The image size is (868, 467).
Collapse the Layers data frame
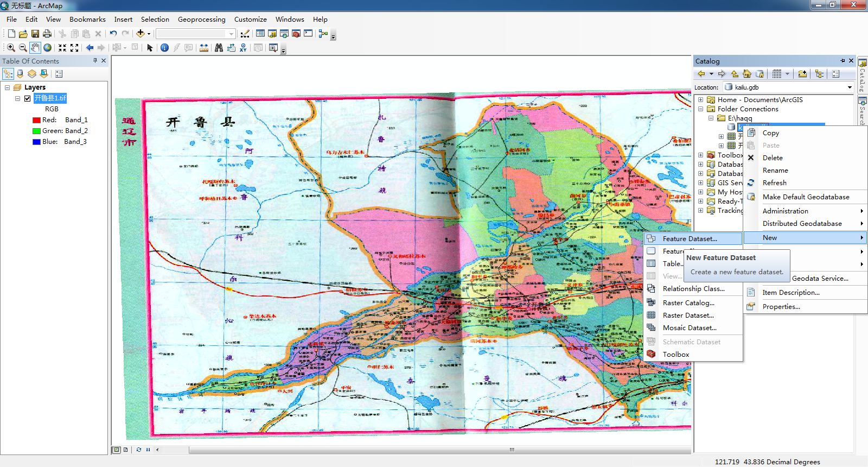pos(8,87)
